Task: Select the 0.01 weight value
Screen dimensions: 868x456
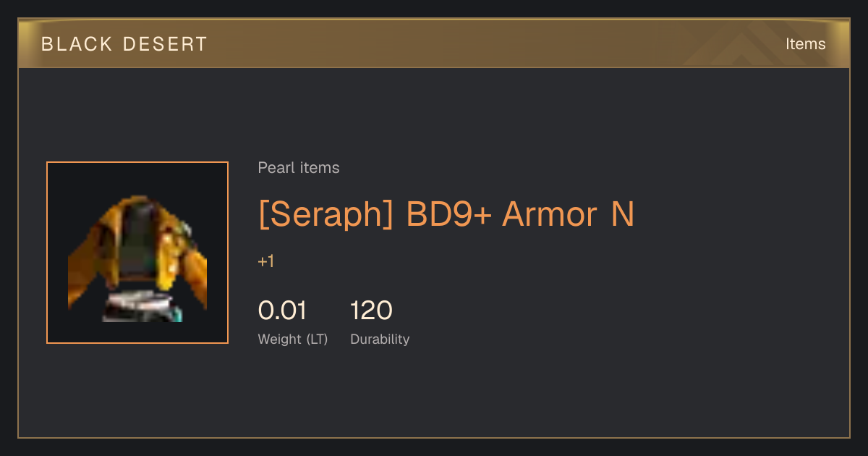Action: click(282, 311)
